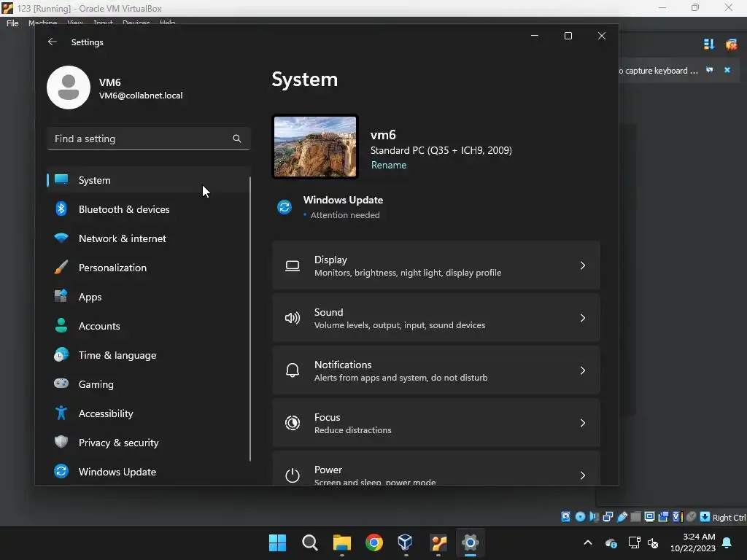Click the OneDrive cloud tray icon
Viewport: 747px width, 560px height.
click(611, 542)
